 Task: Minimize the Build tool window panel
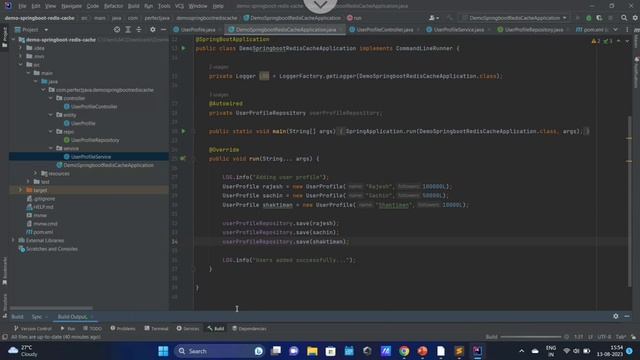coord(627,316)
